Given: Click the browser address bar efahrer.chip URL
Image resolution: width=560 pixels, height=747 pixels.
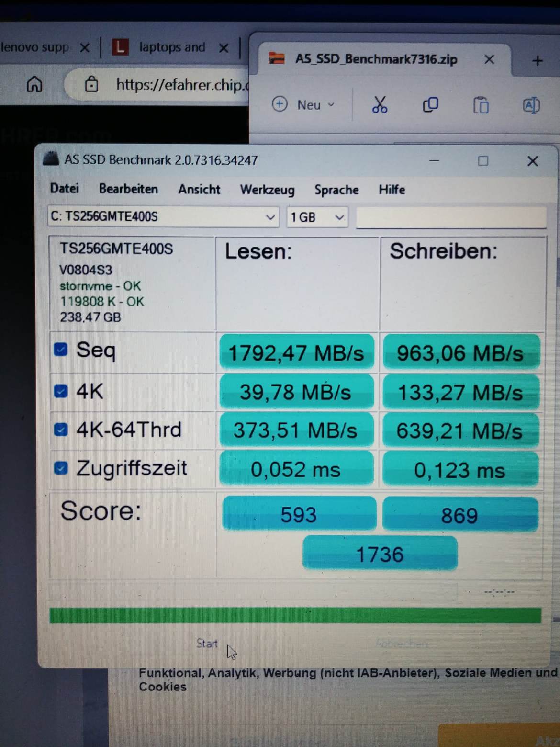Looking at the screenshot, I should [x=182, y=85].
